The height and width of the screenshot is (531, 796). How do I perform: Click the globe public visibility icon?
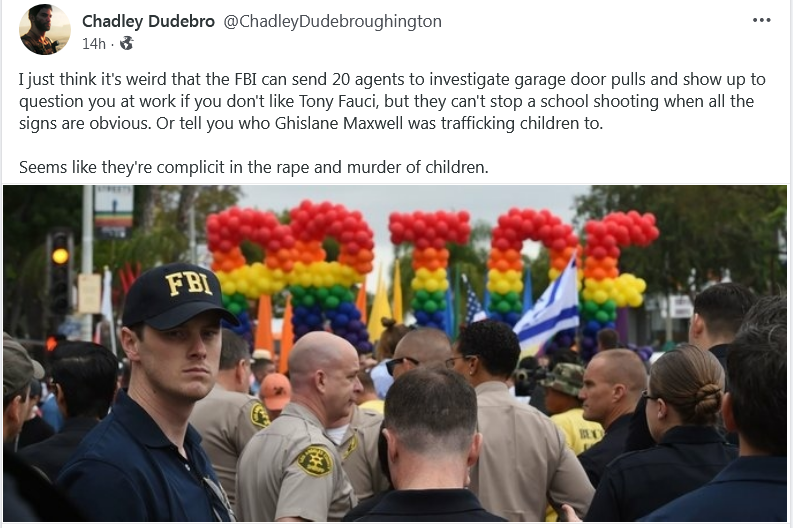pos(126,44)
